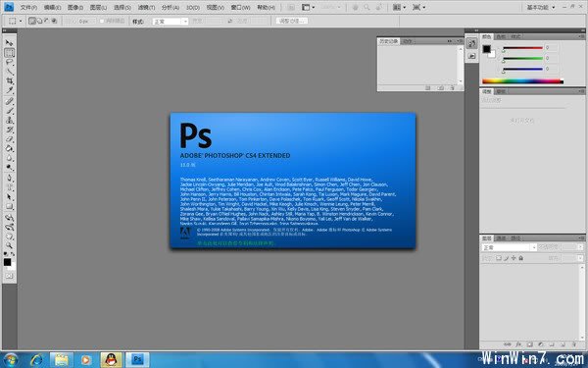Select the Crop tool
This screenshot has height=368, width=588.
9,80
